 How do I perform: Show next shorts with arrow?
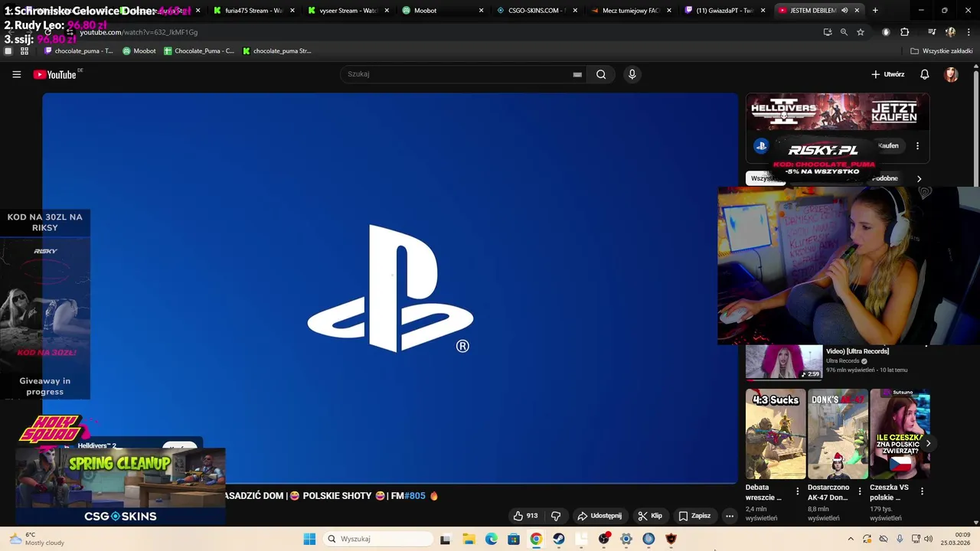[928, 443]
